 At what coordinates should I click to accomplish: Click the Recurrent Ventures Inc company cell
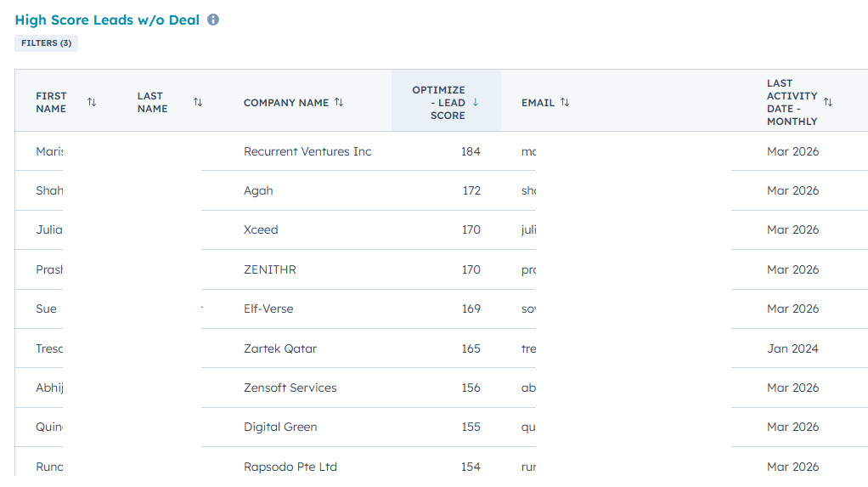click(x=307, y=151)
